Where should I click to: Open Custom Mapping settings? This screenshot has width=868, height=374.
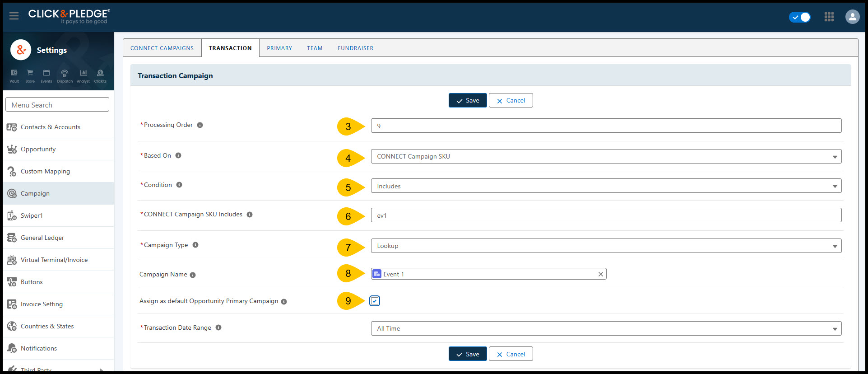coord(58,171)
